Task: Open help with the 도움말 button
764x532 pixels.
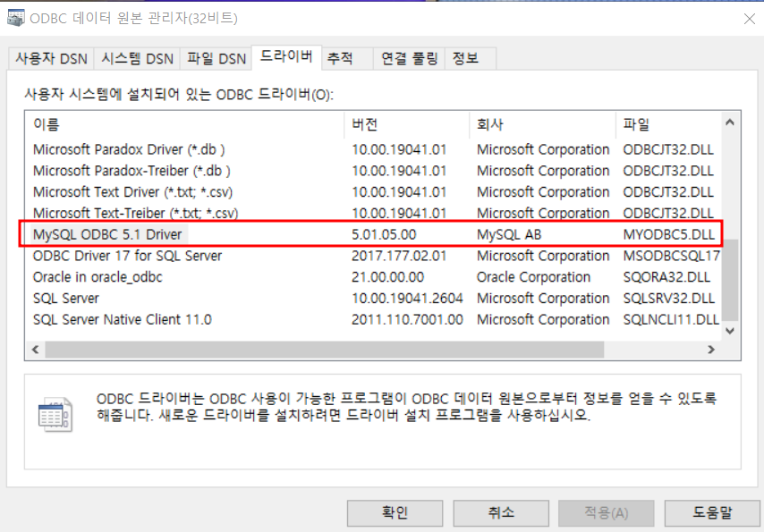Action: (x=712, y=513)
